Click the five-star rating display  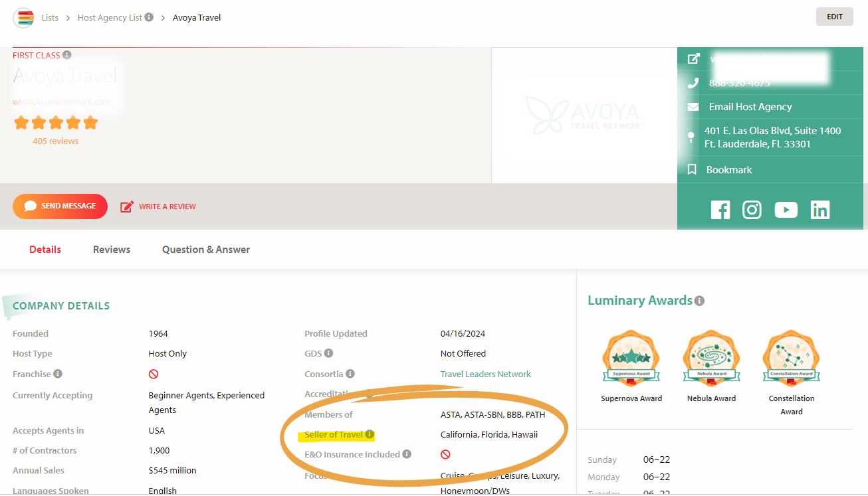click(x=56, y=123)
